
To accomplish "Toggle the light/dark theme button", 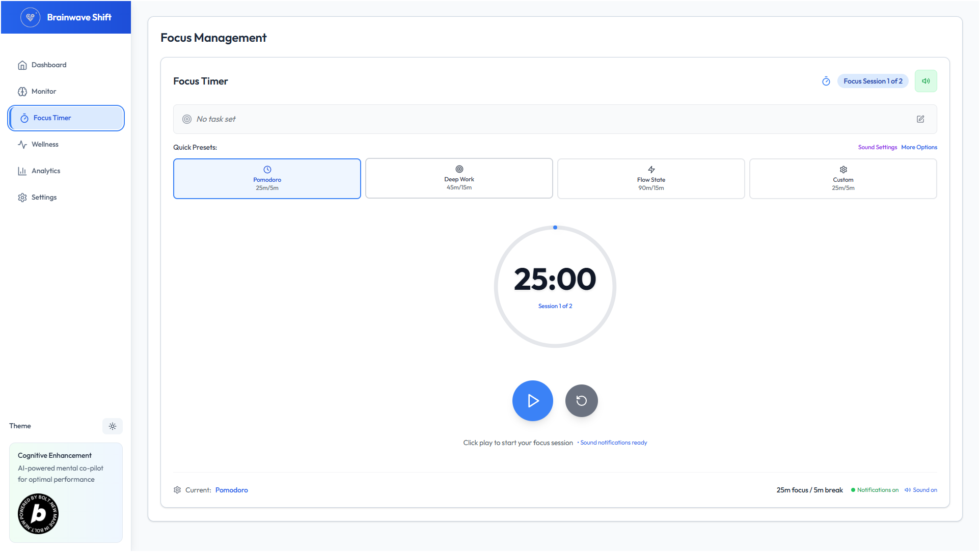I will (x=113, y=426).
